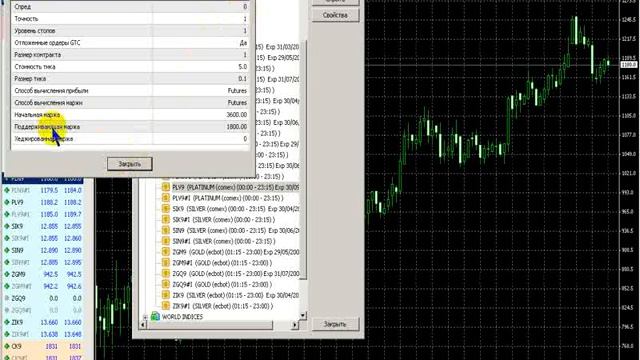
Task: Select SIN9#I row in Market Watch
Action: click(x=43, y=262)
